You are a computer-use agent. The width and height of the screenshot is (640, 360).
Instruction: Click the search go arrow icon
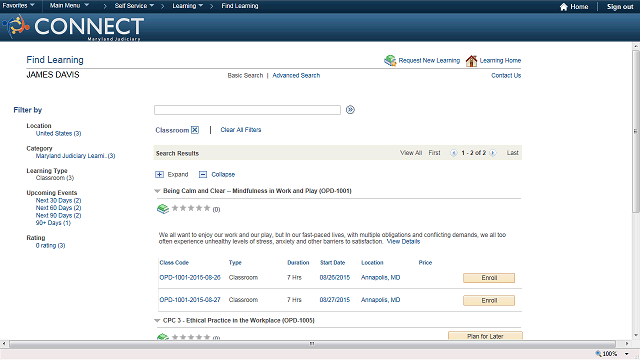[x=350, y=110]
